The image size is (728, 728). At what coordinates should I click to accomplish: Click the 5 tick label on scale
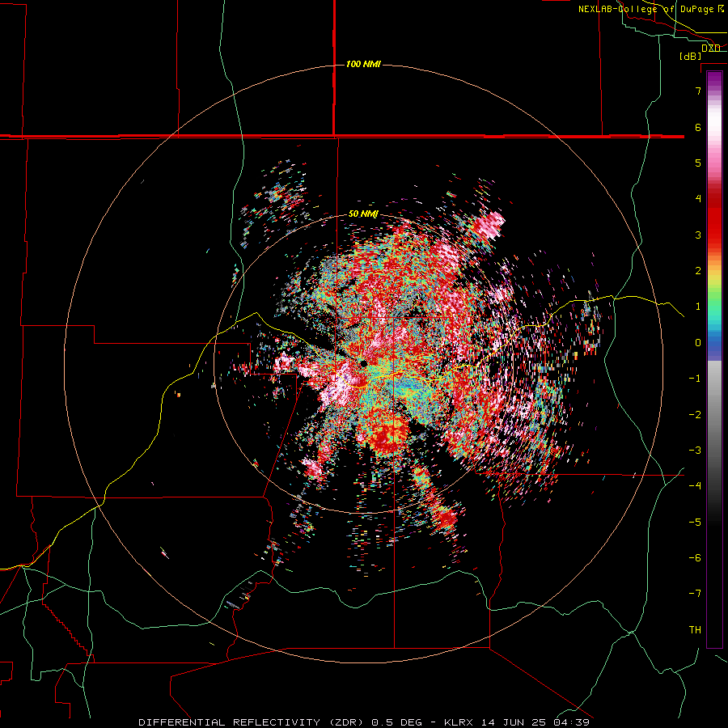pyautogui.click(x=698, y=163)
